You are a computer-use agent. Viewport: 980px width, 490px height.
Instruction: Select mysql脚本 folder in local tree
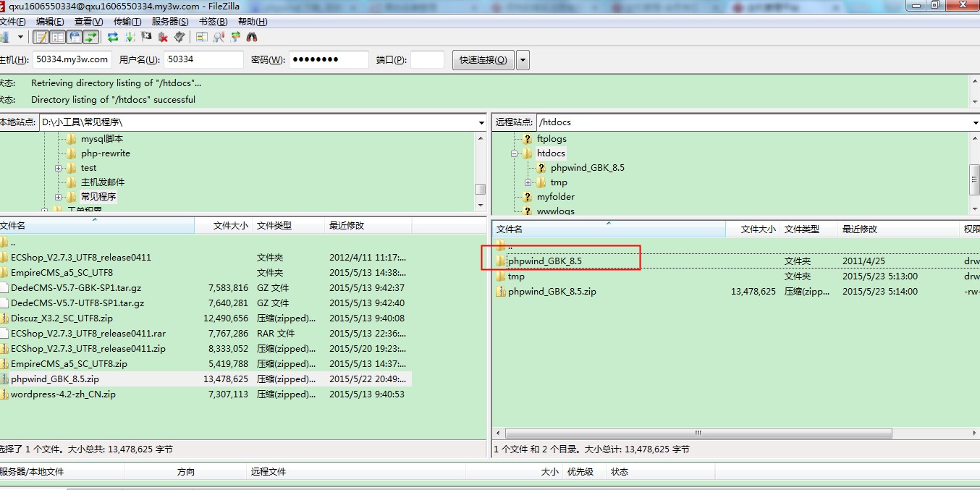[x=102, y=139]
